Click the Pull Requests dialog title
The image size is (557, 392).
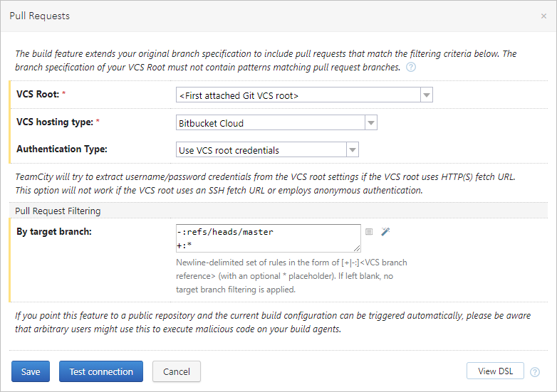point(40,16)
